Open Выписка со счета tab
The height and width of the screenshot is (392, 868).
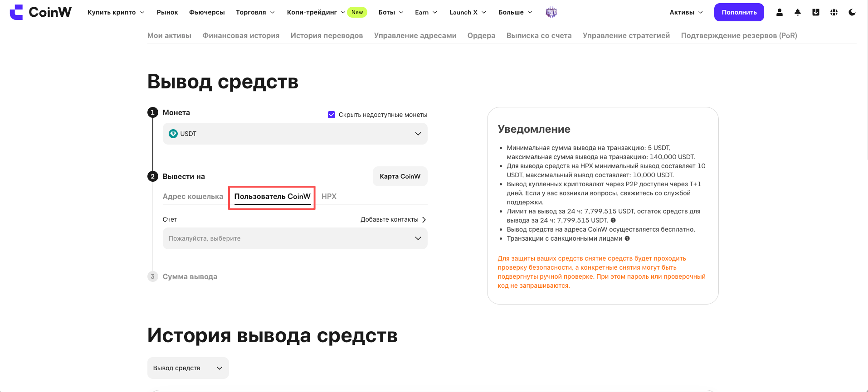539,35
